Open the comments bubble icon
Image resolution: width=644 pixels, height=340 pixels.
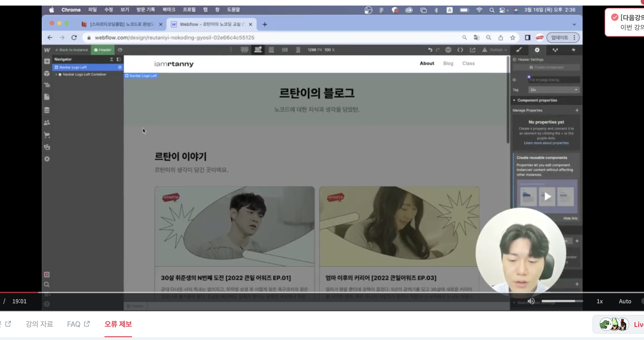(448, 50)
